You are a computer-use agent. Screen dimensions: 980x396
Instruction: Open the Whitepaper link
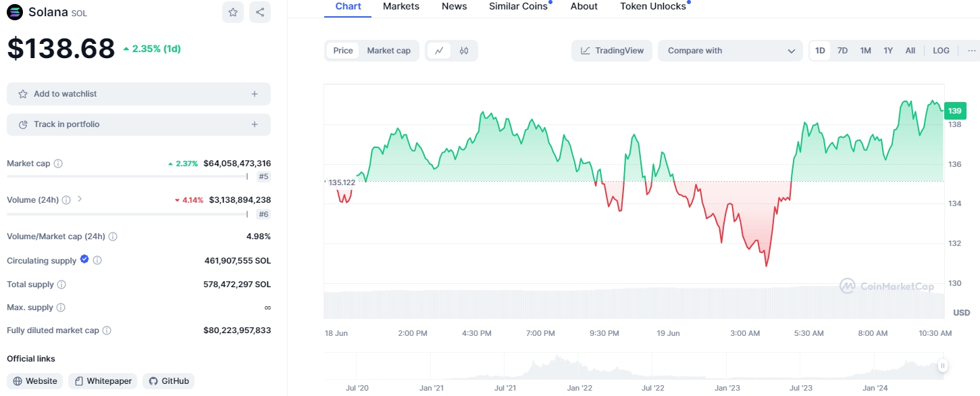[103, 381]
